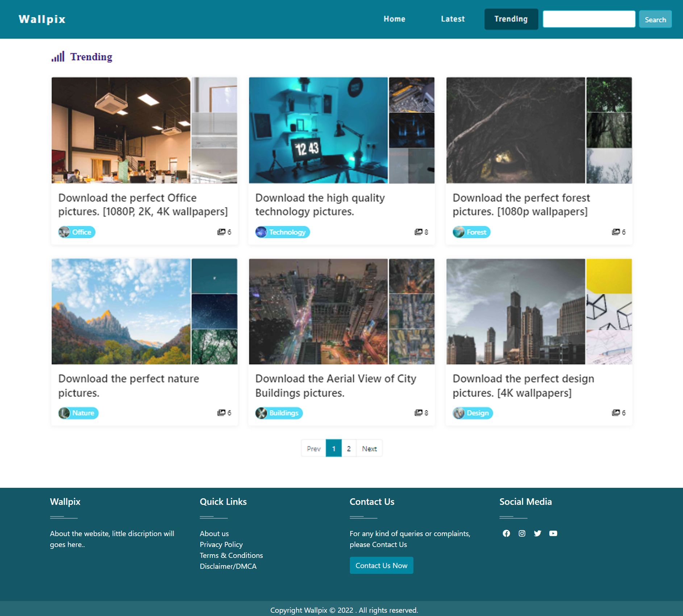Go to pagination page 1
The image size is (683, 616).
click(334, 448)
